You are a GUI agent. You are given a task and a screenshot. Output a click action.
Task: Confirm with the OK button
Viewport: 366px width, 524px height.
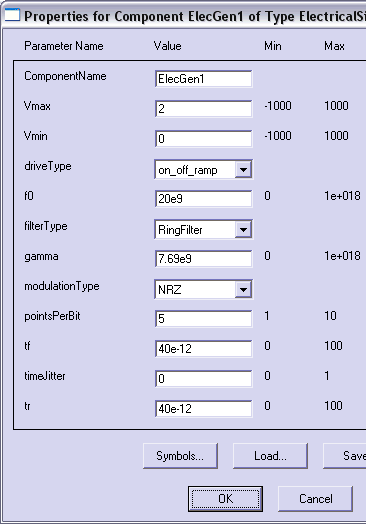pyautogui.click(x=225, y=499)
